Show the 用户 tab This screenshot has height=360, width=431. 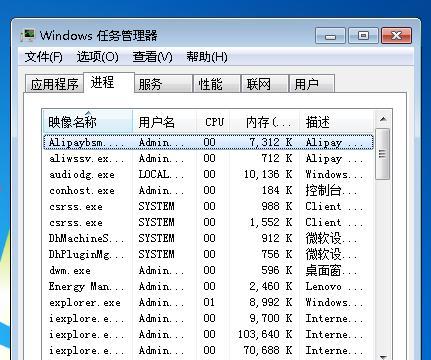click(x=312, y=84)
